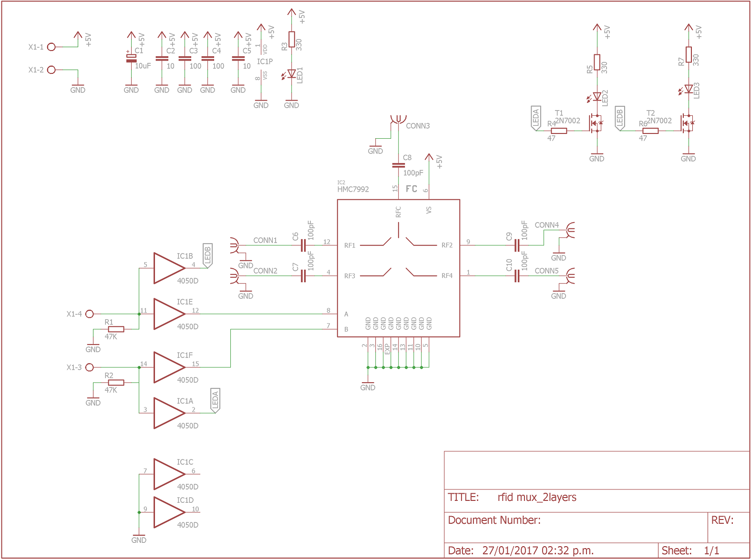Click capacitor C8 100pF symbol
This screenshot has width=751, height=560.
398,165
